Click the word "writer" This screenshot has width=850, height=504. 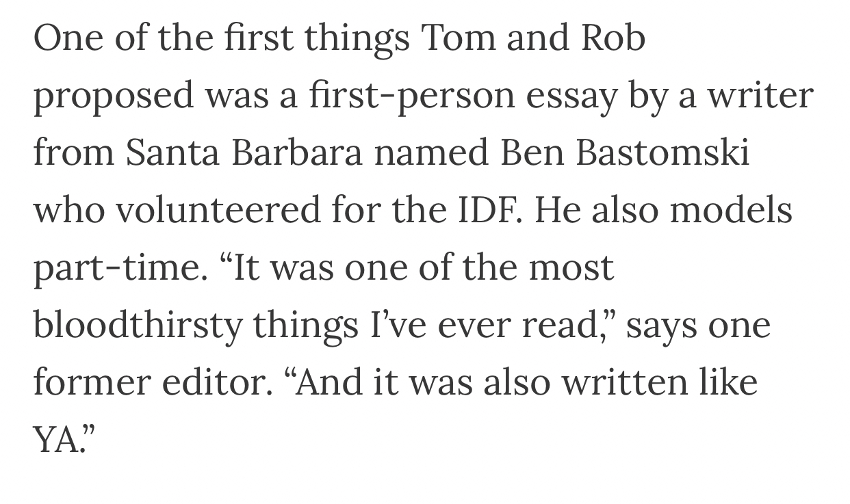click(x=761, y=95)
